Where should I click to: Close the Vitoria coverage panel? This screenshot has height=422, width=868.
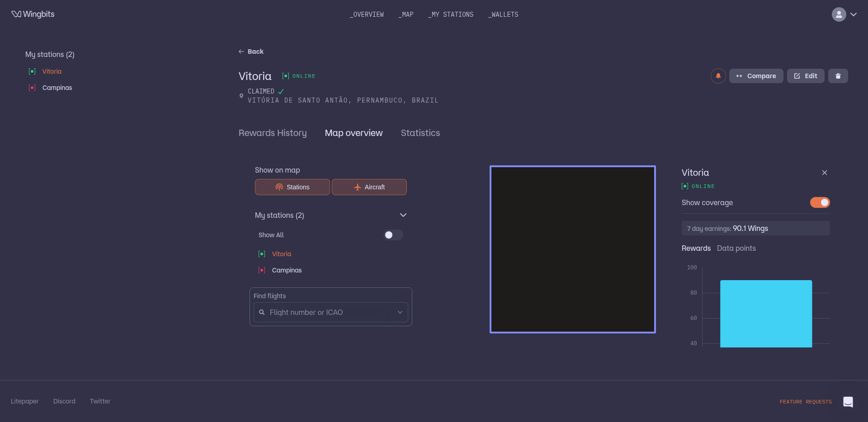click(x=824, y=173)
